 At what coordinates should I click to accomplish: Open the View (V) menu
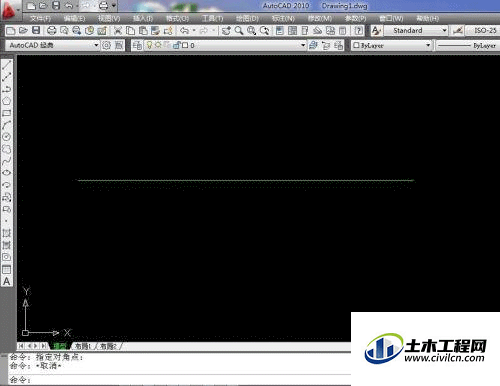click(109, 19)
